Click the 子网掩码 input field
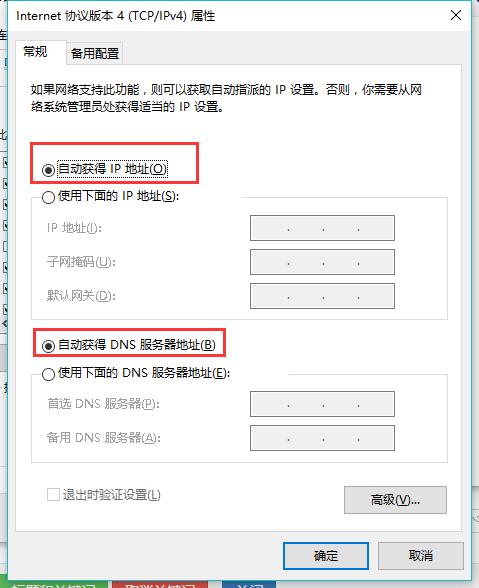Image resolution: width=479 pixels, height=588 pixels. tap(322, 262)
